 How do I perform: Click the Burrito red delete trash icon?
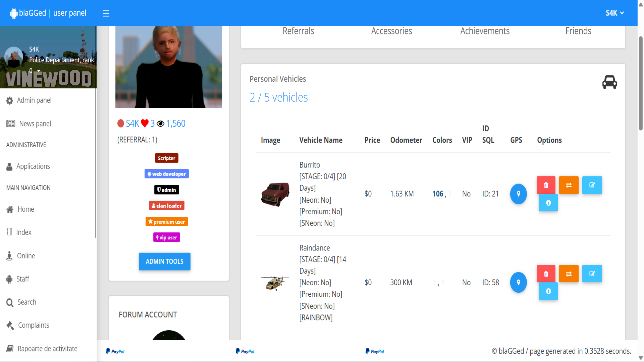coord(546,185)
